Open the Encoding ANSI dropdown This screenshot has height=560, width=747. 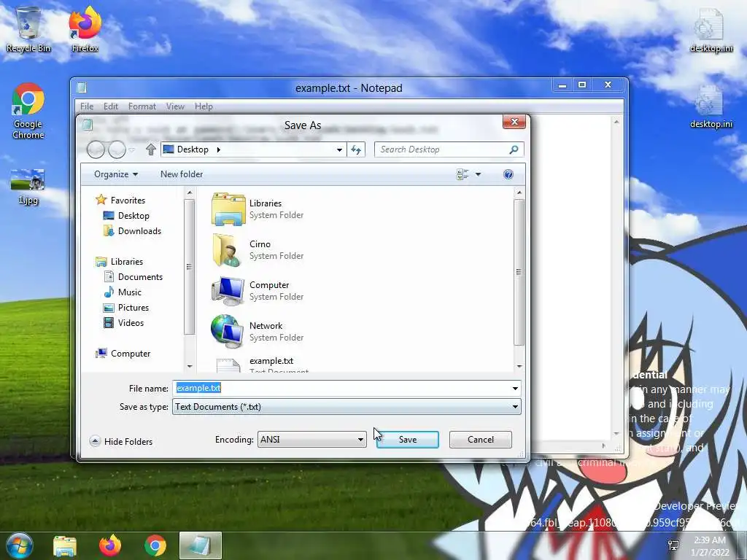coord(312,440)
